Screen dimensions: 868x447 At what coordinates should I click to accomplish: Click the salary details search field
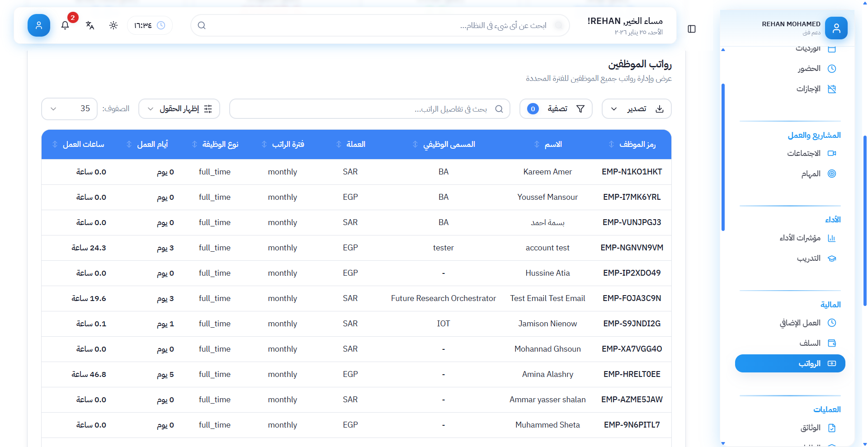[369, 109]
